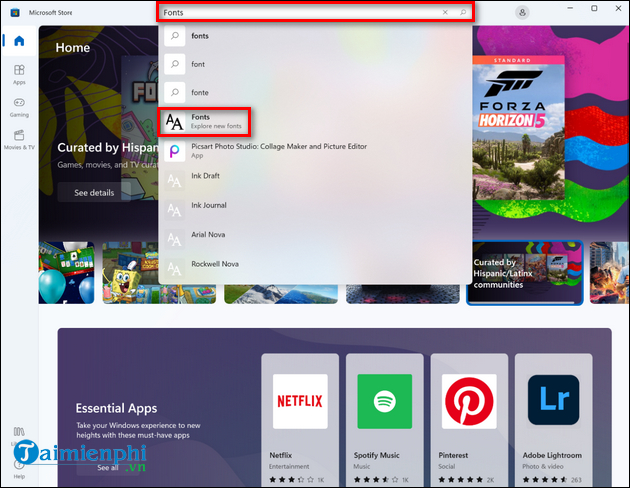Viewport: 630px width, 488px height.
Task: Open Picsart Photo Studio suggestion
Action: click(315, 151)
